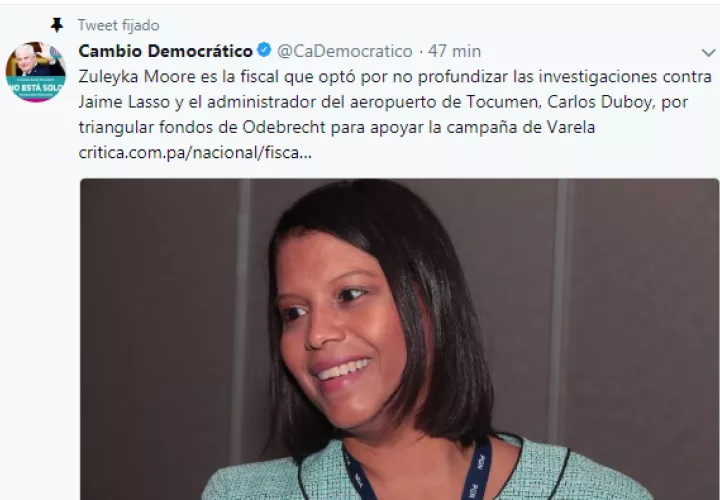Click the tweet line starting with Jaime Lasso
The image size is (720, 500).
[383, 102]
